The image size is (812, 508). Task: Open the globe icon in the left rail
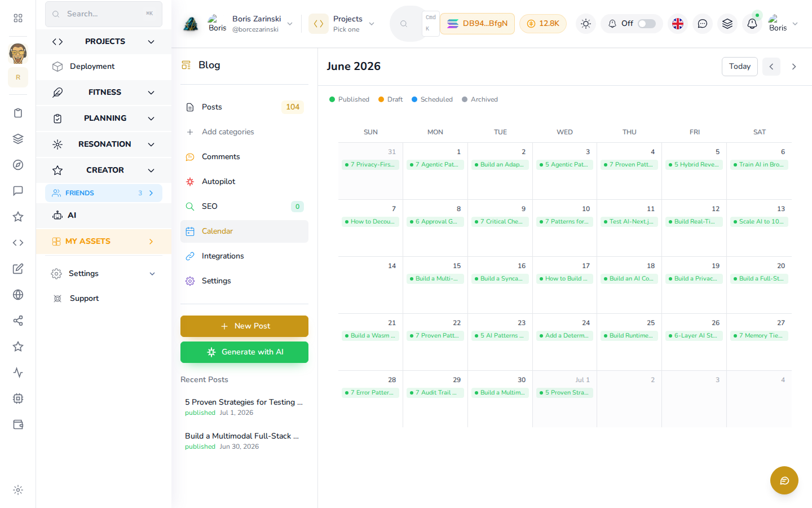tap(18, 295)
